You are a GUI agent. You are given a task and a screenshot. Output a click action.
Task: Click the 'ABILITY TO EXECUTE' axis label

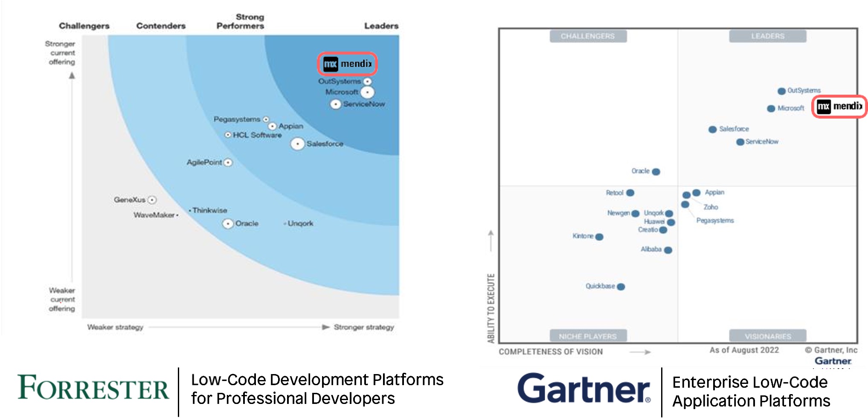coord(491,308)
